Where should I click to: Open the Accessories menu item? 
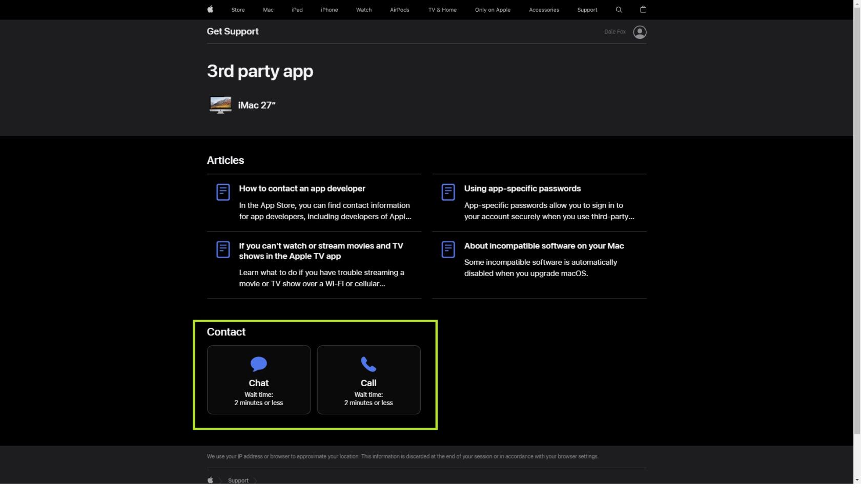tap(544, 10)
